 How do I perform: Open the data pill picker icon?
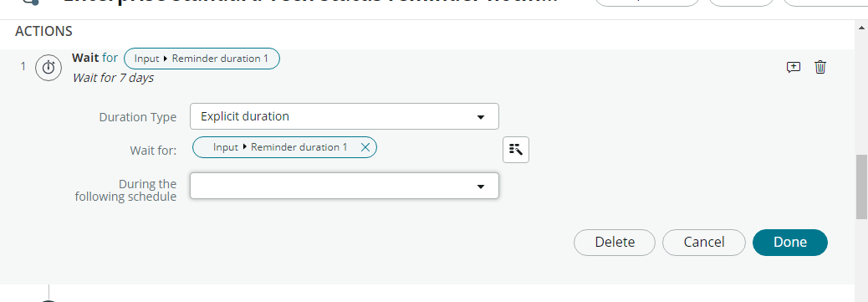[x=516, y=150]
